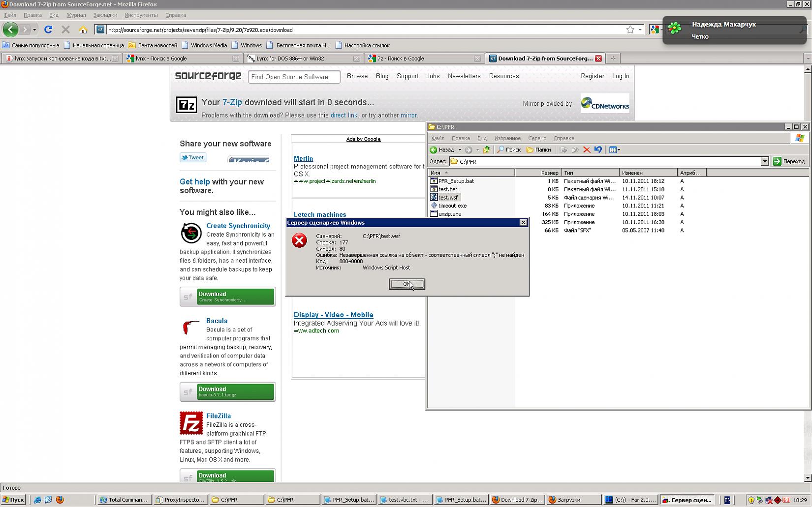The width and height of the screenshot is (812, 507).
Task: Open the Explorer Избранное menu
Action: [x=507, y=138]
